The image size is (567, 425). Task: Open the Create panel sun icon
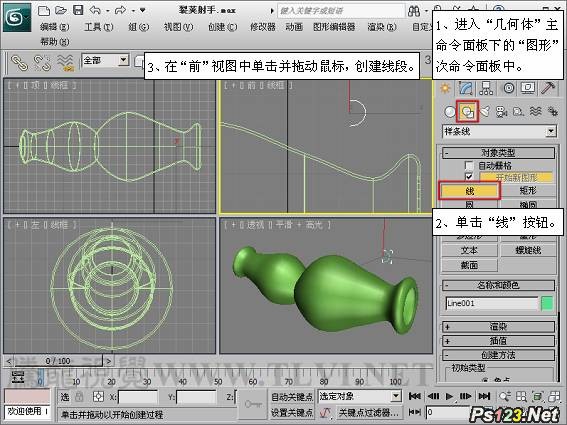point(445,88)
